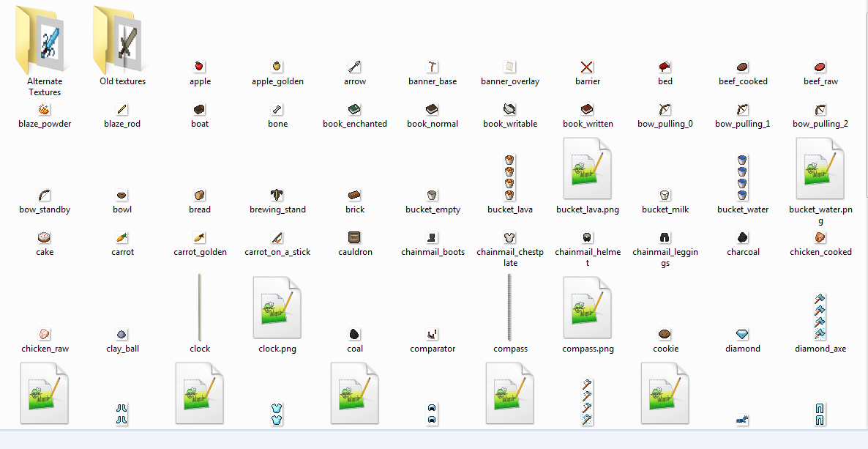868x449 pixels.
Task: Select the cookie icon
Action: tap(665, 334)
